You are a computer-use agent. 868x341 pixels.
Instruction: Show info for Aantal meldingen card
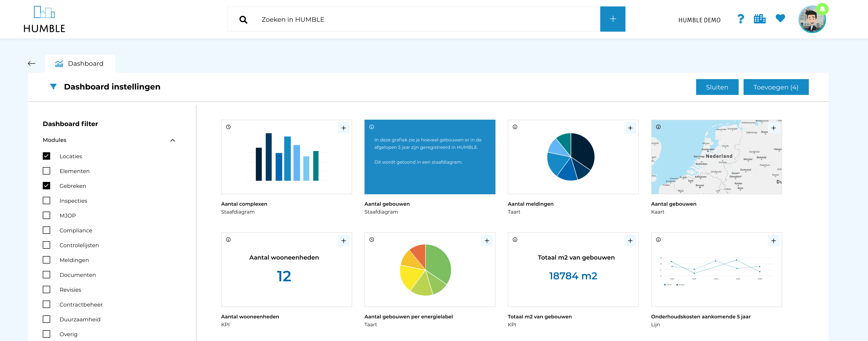[515, 127]
